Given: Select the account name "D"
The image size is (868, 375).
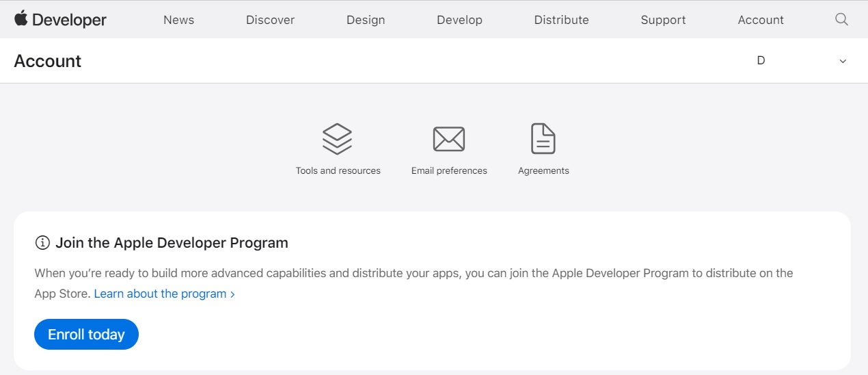Looking at the screenshot, I should click(x=761, y=60).
